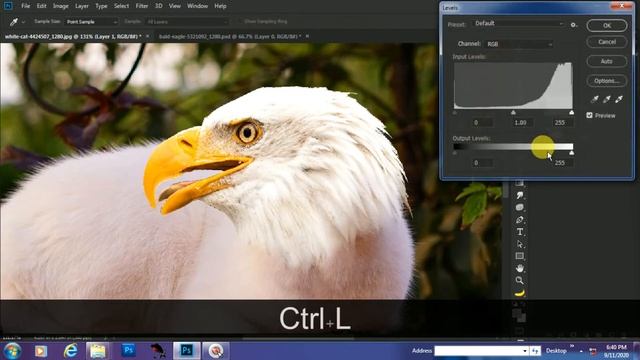Cancel the Levels dialog
The width and height of the screenshot is (640, 360).
[x=607, y=42]
